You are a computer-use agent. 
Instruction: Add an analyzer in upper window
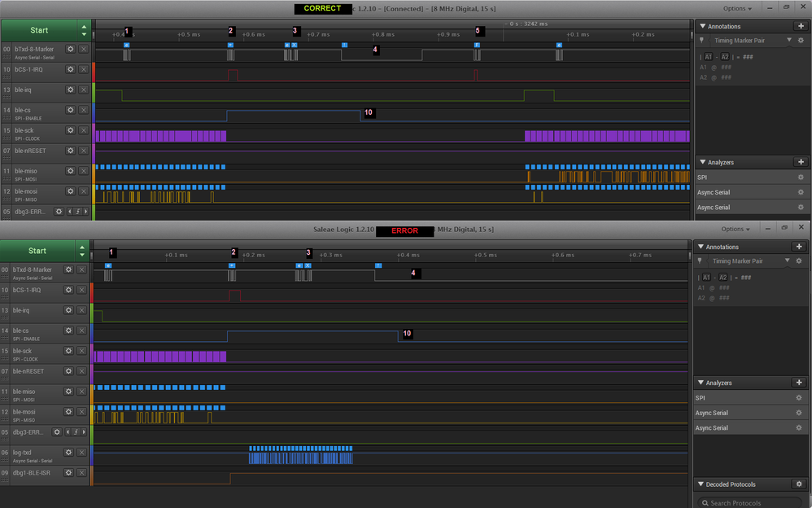(x=801, y=162)
